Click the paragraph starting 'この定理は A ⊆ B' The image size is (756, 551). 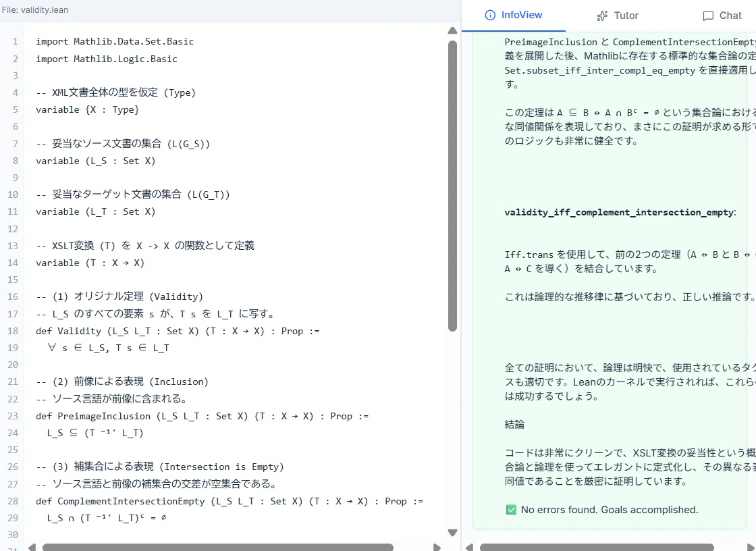click(x=630, y=127)
